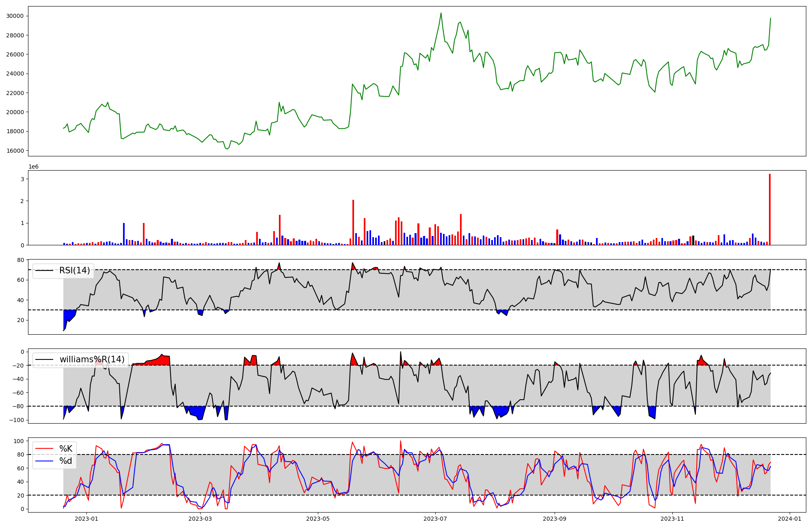Screen dimensions: 812x528
Task: Click the black line sample beside RSI(14)
Action: 44,270
